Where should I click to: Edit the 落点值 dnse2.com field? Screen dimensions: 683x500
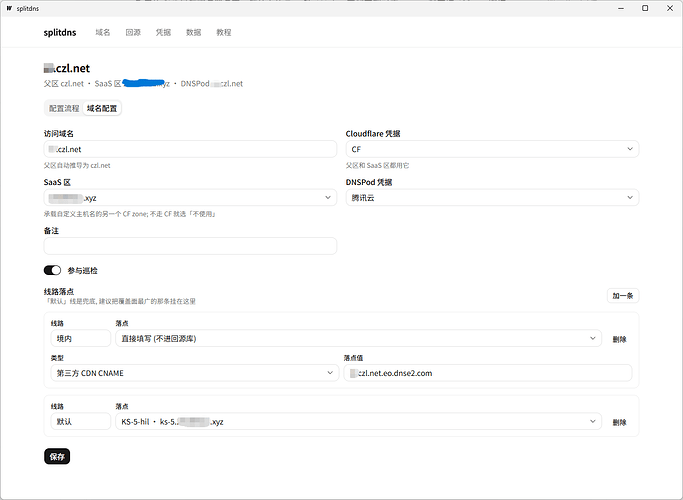pos(488,373)
